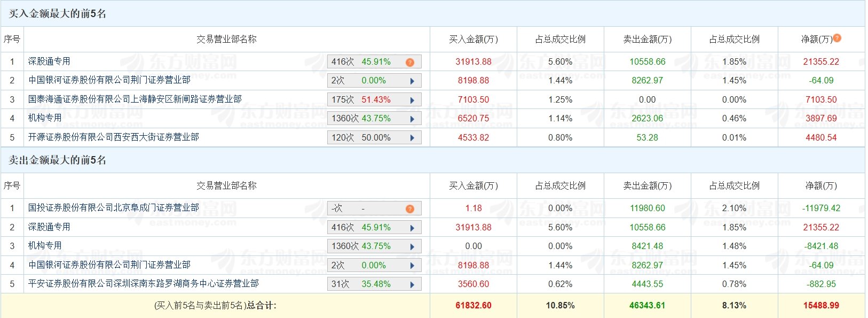The image size is (868, 318).
Task: Click arrow icon beside 31次 35.48%
Action: pos(412,284)
